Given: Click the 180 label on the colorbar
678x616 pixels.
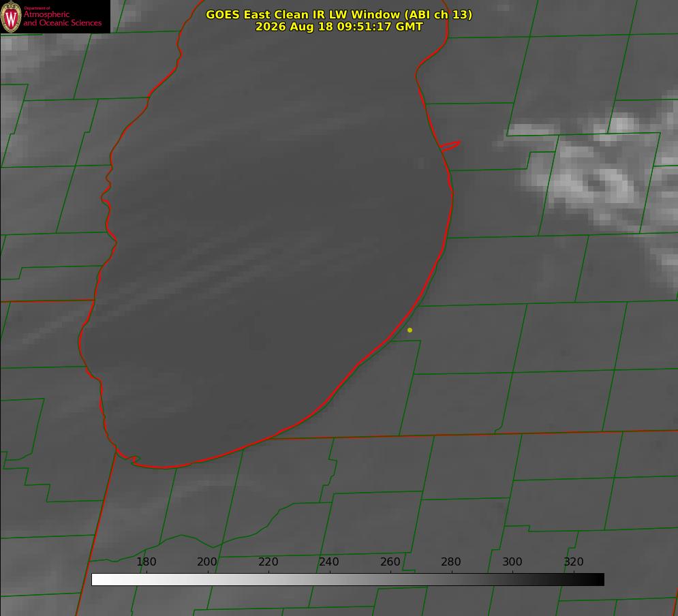Looking at the screenshot, I should coord(146,561).
